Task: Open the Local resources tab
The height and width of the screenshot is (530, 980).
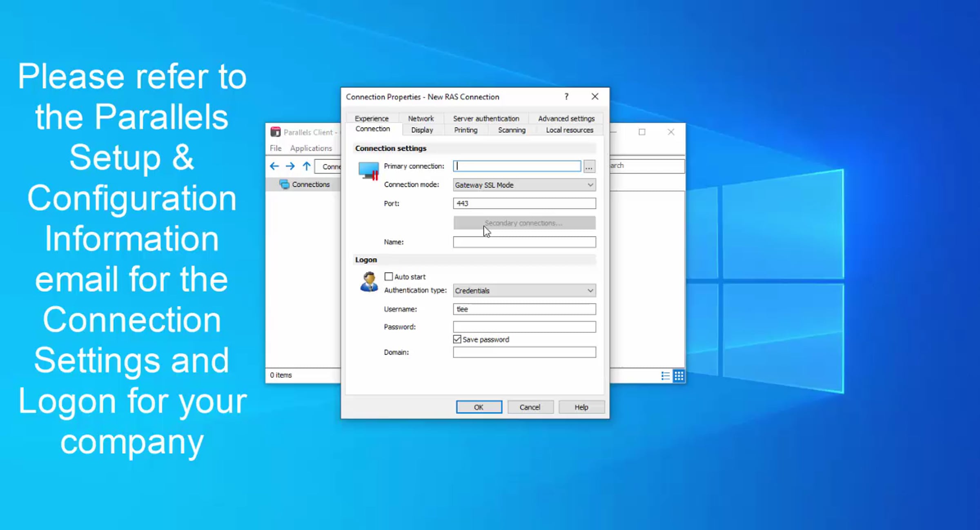Action: click(569, 130)
